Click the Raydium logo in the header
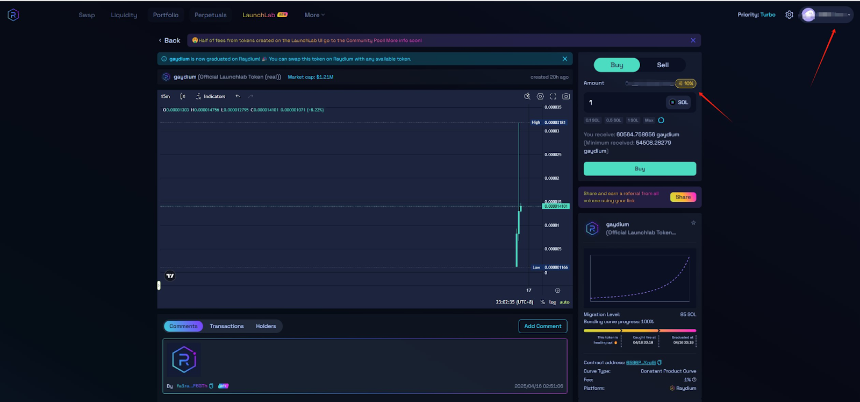This screenshot has width=860, height=402. [x=13, y=15]
